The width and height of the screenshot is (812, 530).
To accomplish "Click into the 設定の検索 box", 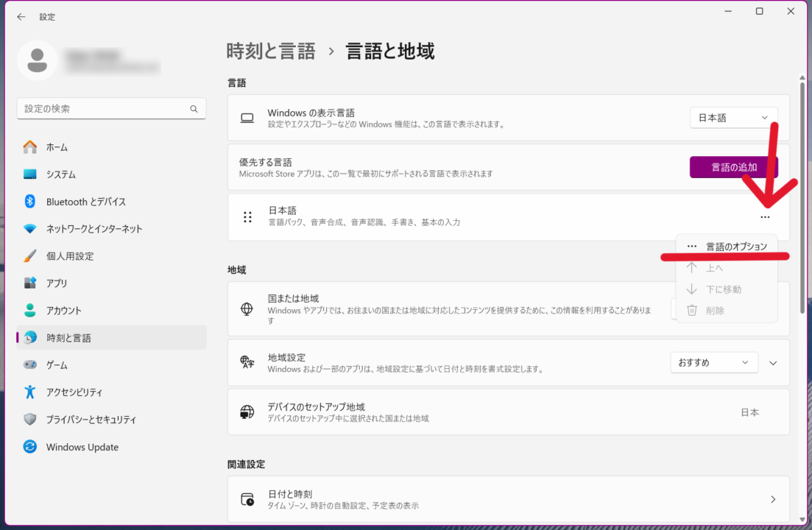I will tap(111, 109).
